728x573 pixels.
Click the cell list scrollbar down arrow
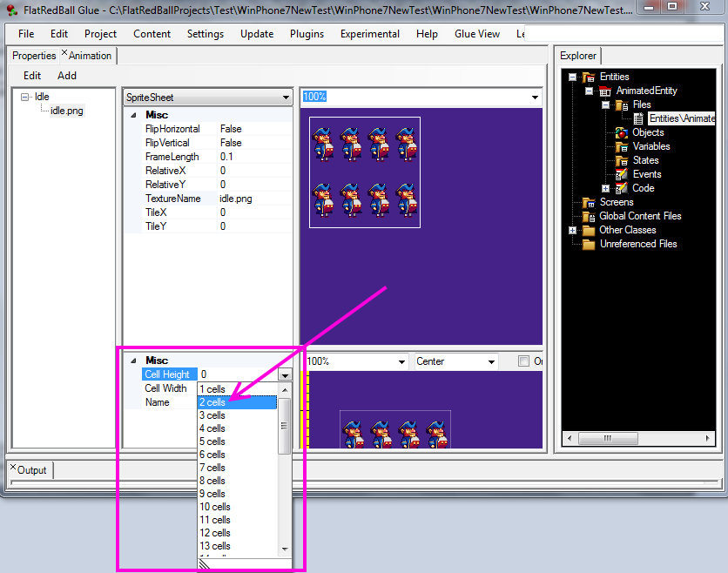(284, 549)
